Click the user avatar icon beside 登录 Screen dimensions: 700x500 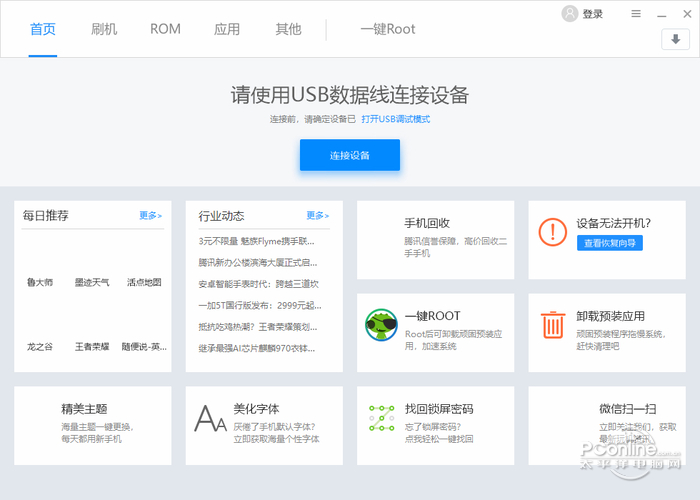click(570, 14)
